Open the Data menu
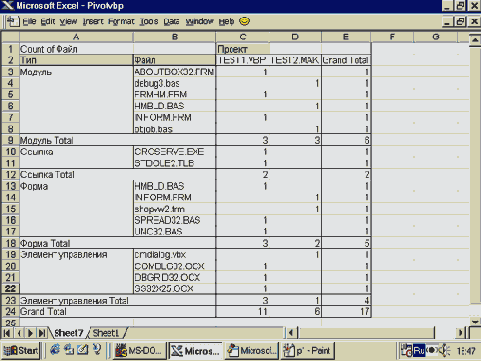 171,22
